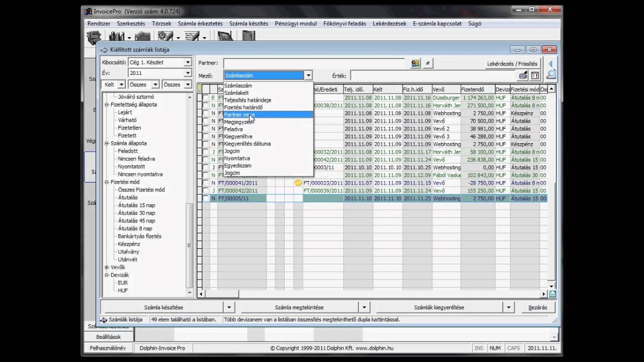Viewport: 644px width, 362px height.
Task: Choose Kiegyenlítés dátuma from Mező list
Action: point(268,144)
